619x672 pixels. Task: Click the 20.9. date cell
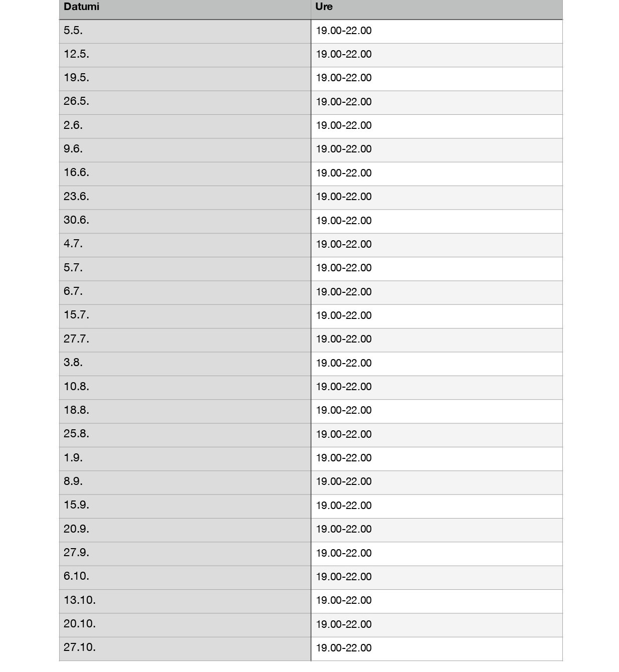[185, 530]
